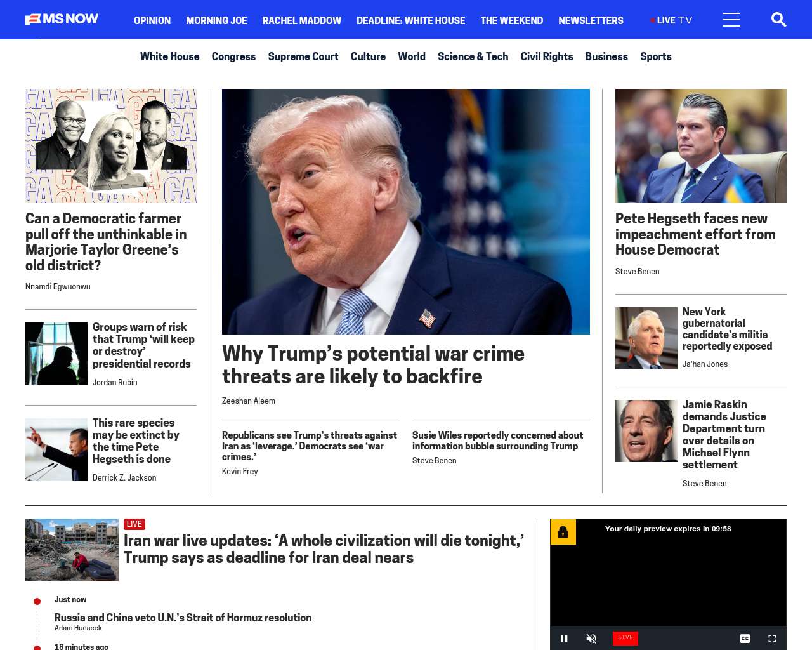Open Newsletters in top navigation

591,20
